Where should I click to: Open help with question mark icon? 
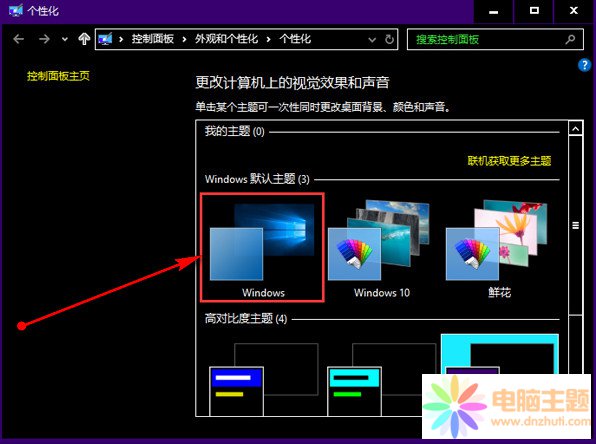(584, 65)
